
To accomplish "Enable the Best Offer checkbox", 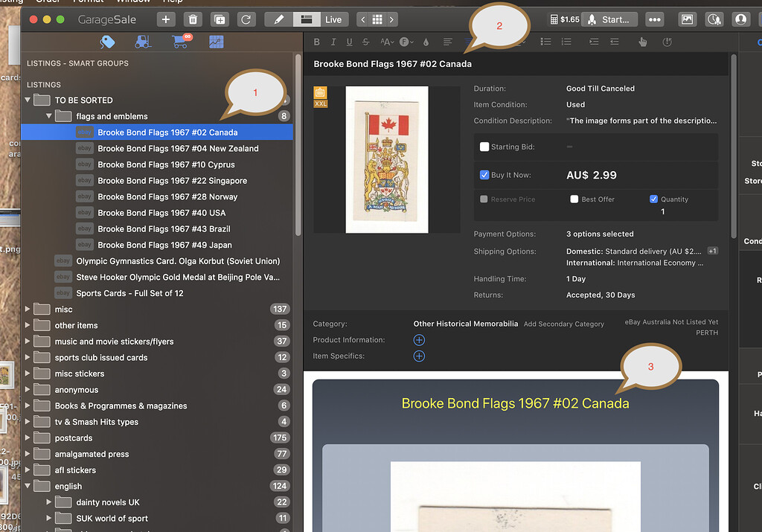I will (574, 199).
